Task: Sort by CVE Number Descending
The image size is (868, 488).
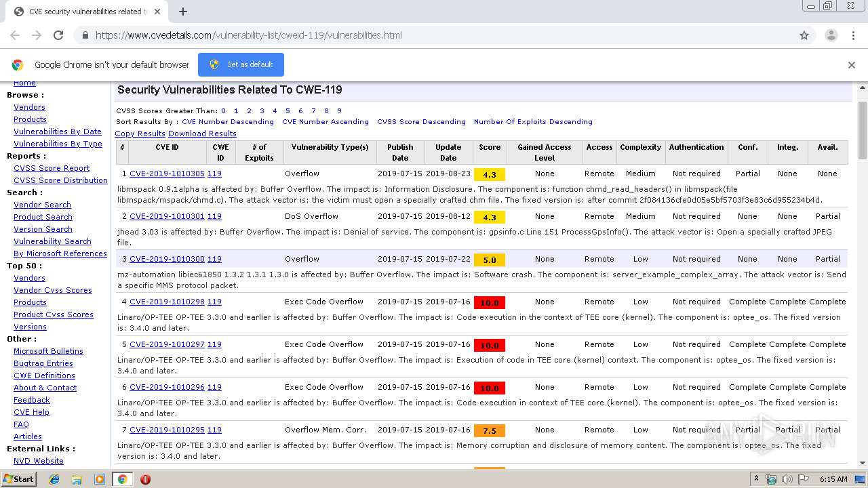Action: pyautogui.click(x=228, y=122)
